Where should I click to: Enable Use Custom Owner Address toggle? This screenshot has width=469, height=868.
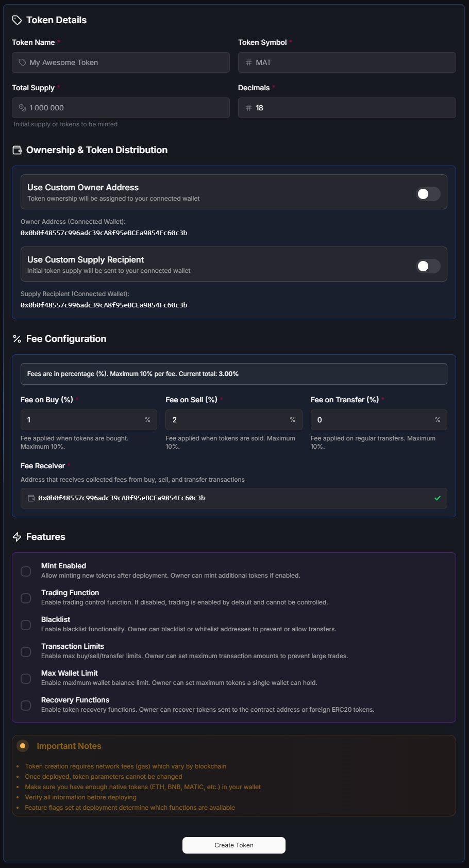point(428,192)
